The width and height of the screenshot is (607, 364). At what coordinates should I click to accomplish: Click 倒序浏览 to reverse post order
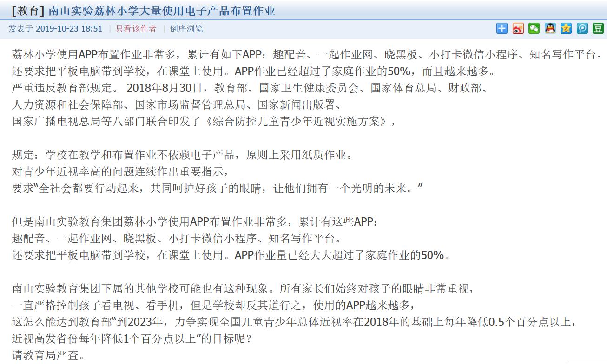186,28
